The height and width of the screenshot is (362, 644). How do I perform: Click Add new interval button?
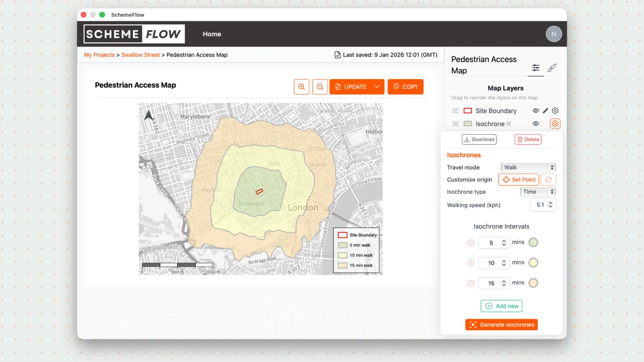(x=502, y=306)
